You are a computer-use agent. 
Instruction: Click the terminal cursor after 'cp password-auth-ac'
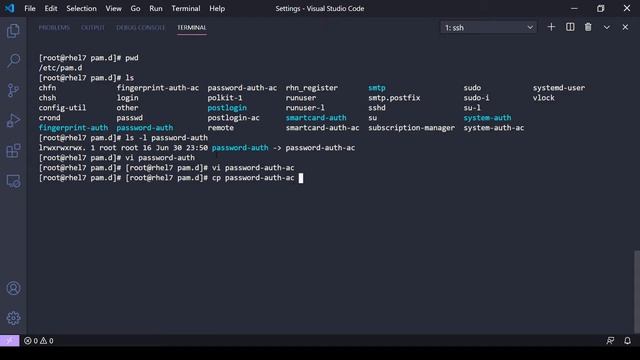[301, 178]
